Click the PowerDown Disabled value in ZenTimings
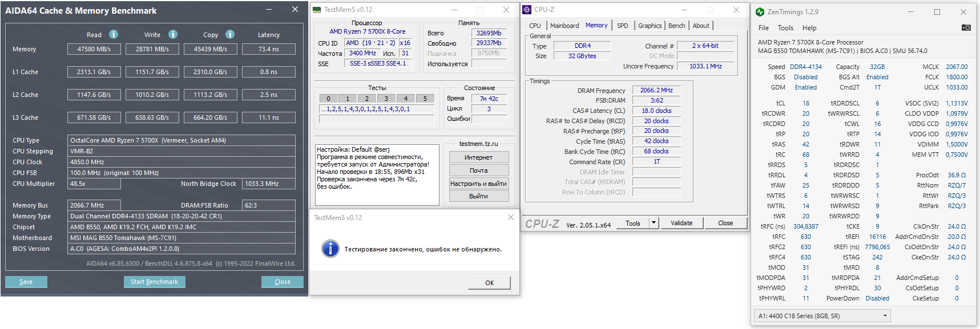Screen dimensions: 980x329 click(x=877, y=298)
